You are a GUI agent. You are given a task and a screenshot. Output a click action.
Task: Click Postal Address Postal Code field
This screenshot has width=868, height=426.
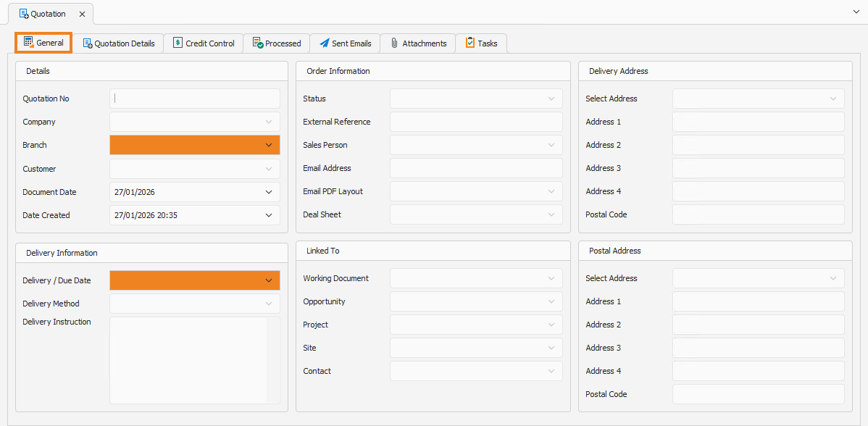click(x=759, y=394)
